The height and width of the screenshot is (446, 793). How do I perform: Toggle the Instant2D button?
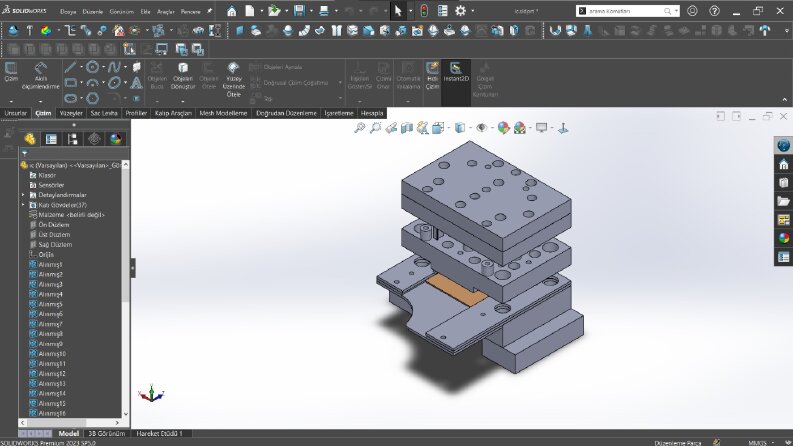(456, 72)
